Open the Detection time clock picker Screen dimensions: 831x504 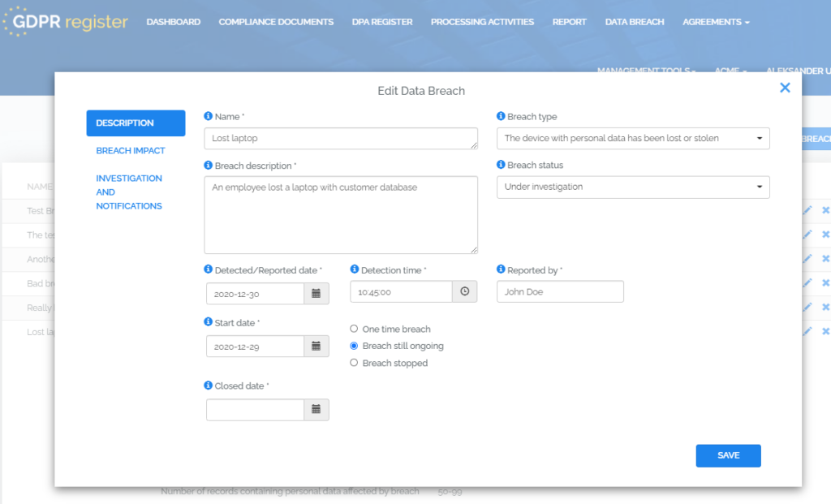pyautogui.click(x=464, y=291)
